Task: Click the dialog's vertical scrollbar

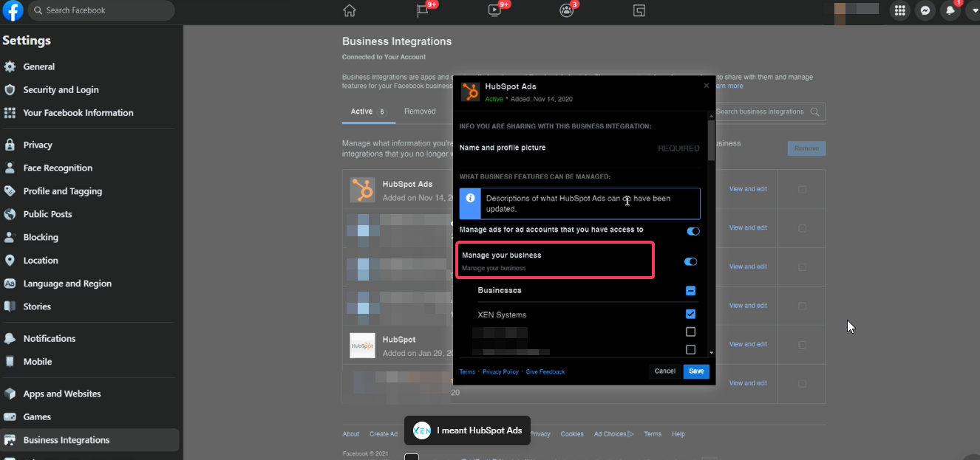Action: pos(712,139)
